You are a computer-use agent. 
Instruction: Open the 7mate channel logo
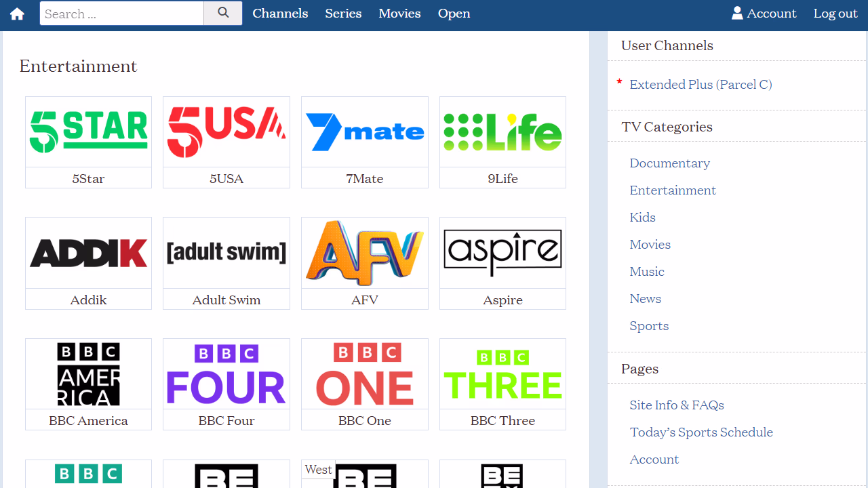click(364, 131)
